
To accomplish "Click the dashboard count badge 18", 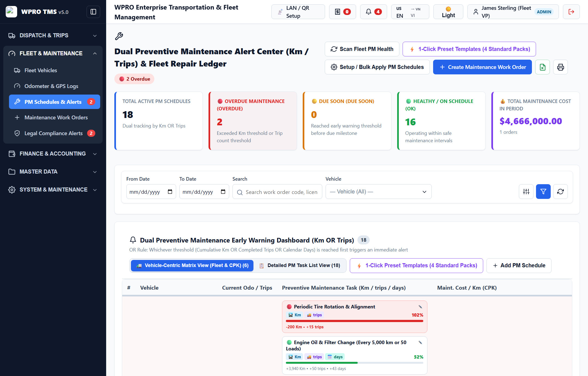I will click(x=363, y=240).
